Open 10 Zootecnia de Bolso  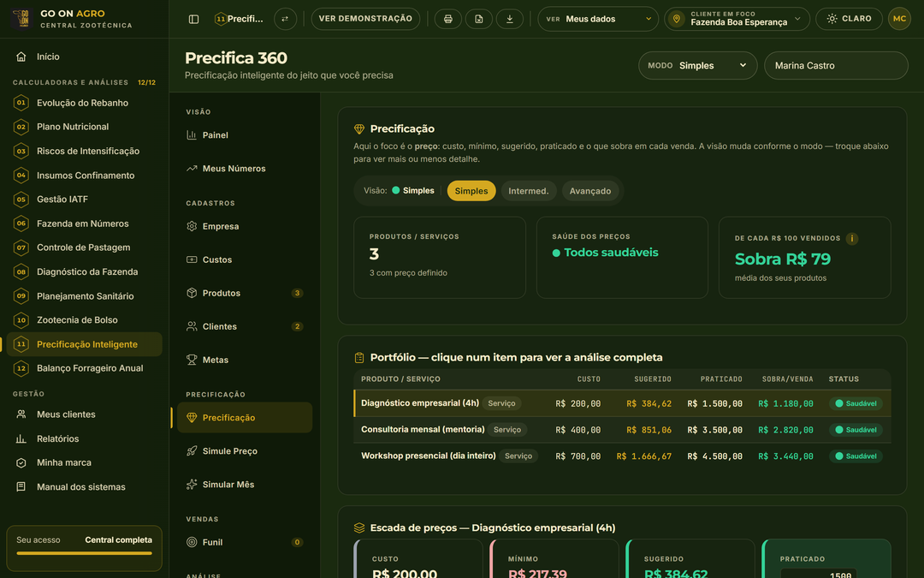[84, 320]
